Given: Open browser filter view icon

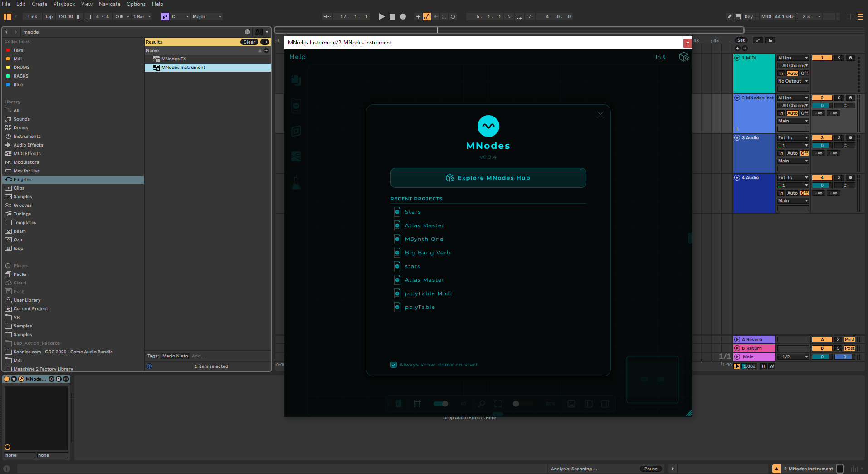Looking at the screenshot, I should pos(258,32).
